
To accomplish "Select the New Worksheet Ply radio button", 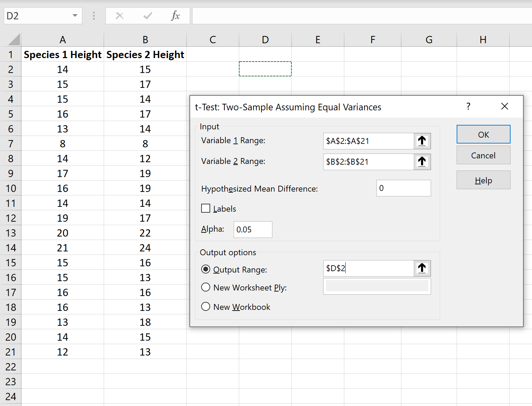I will click(x=206, y=287).
